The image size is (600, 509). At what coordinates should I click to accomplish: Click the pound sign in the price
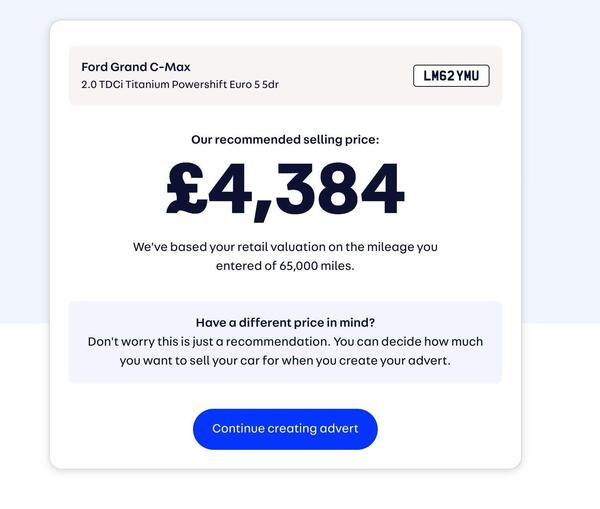pyautogui.click(x=186, y=188)
